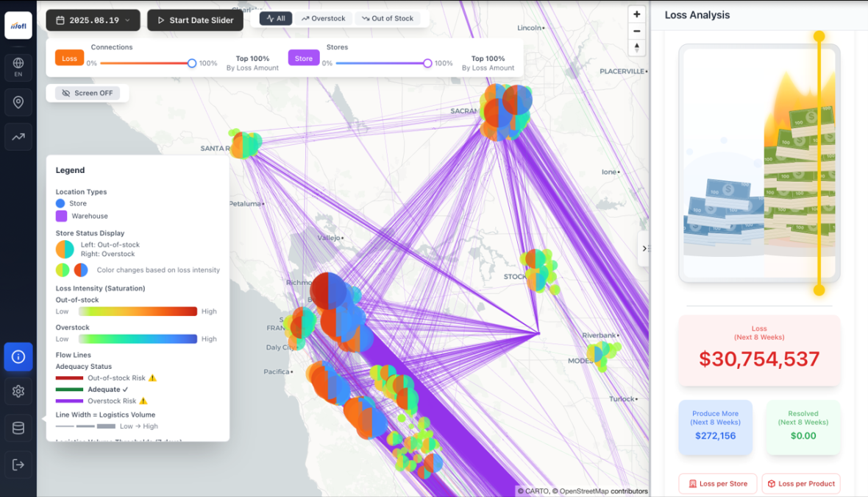This screenshot has height=497, width=868.
Task: Toggle the Screen OFF button
Action: coord(88,94)
